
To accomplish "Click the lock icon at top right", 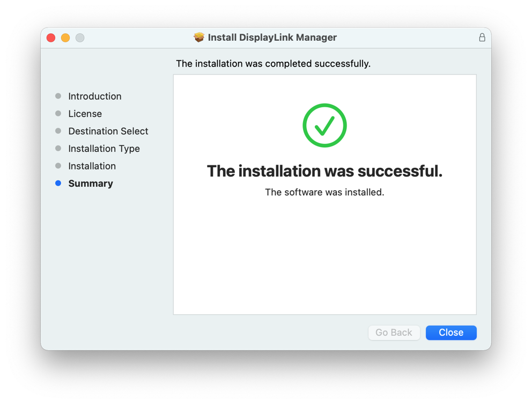I will pyautogui.click(x=482, y=38).
